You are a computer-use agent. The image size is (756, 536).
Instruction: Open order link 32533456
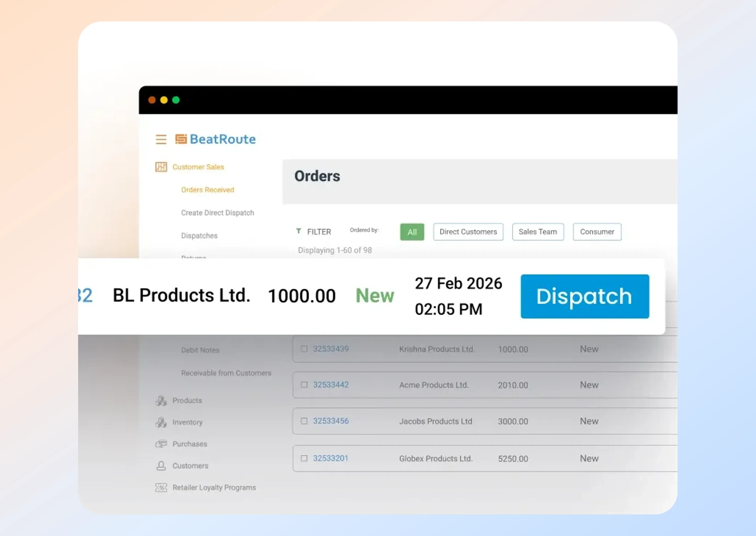point(331,421)
